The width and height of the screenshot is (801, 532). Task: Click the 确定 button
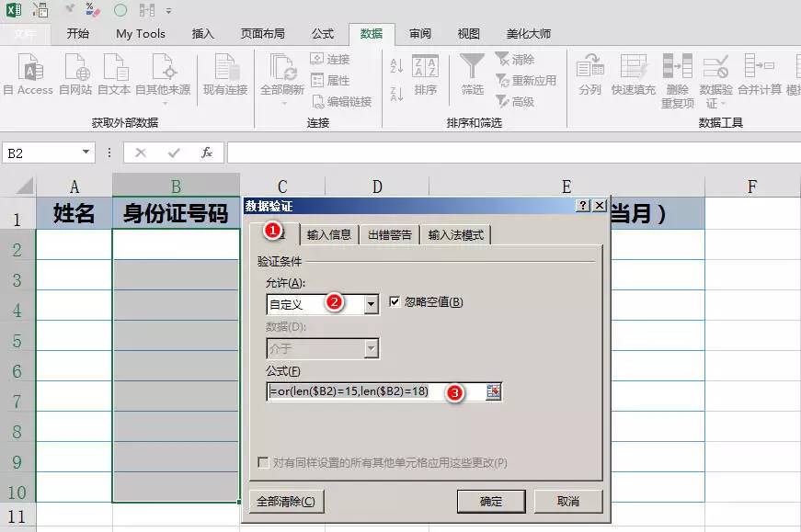[x=491, y=502]
